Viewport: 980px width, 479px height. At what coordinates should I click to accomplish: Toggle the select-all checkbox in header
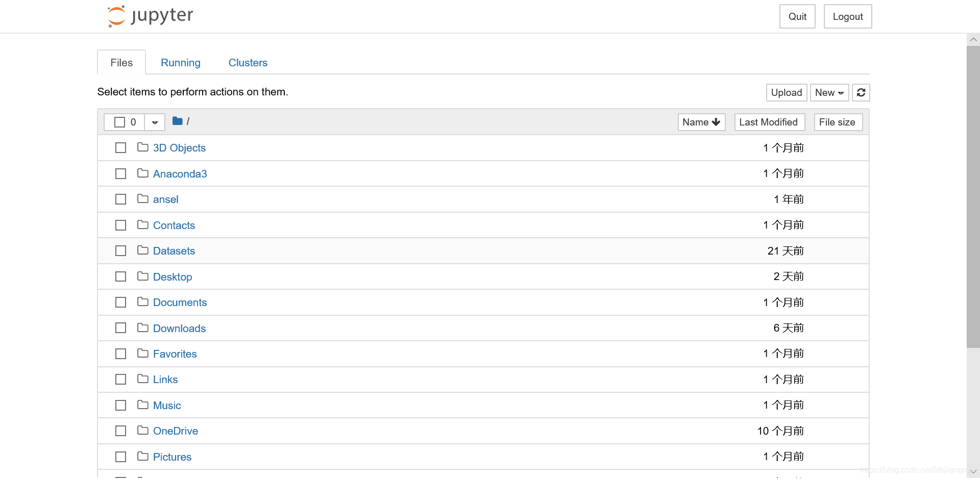pos(120,122)
